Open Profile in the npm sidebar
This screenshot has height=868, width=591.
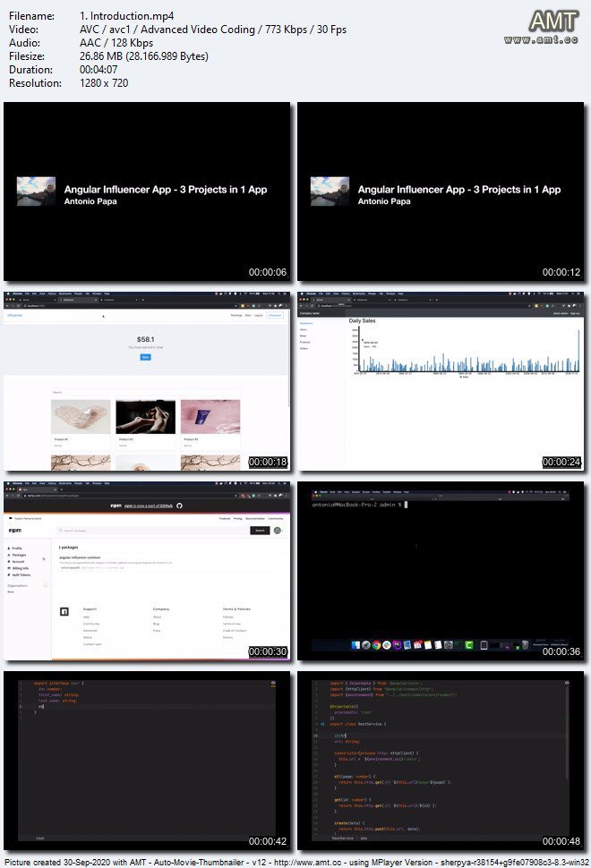(x=15, y=548)
